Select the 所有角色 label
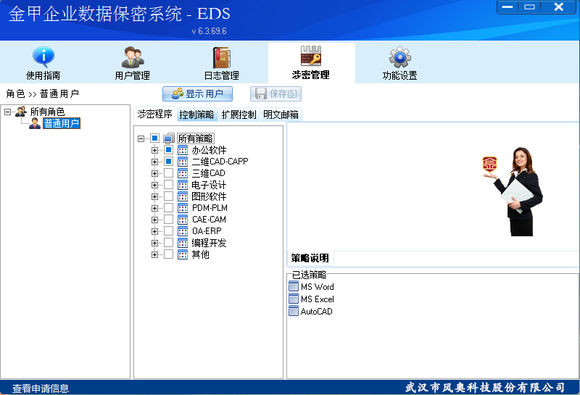 tap(47, 111)
